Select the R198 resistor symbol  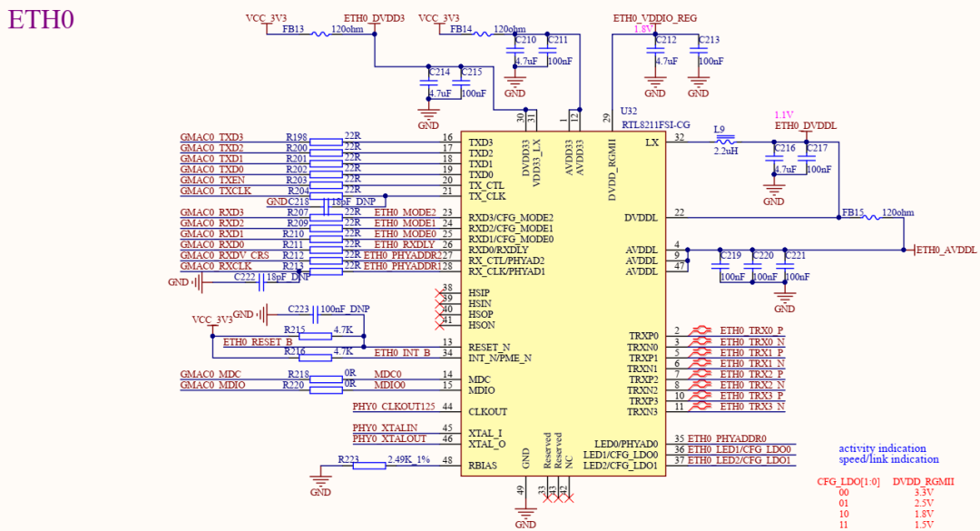326,142
